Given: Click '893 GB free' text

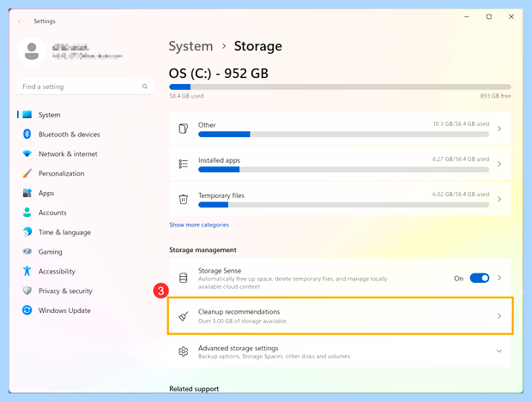Looking at the screenshot, I should (495, 96).
